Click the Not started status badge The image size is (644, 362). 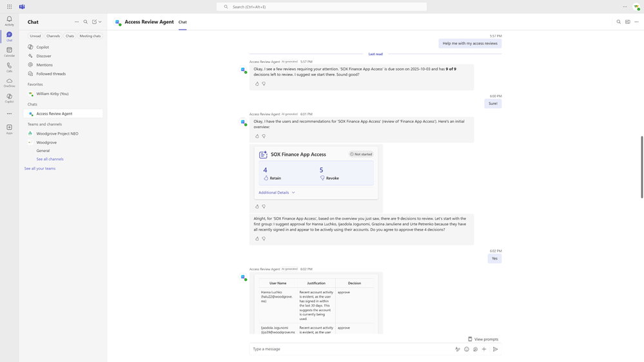pyautogui.click(x=361, y=155)
